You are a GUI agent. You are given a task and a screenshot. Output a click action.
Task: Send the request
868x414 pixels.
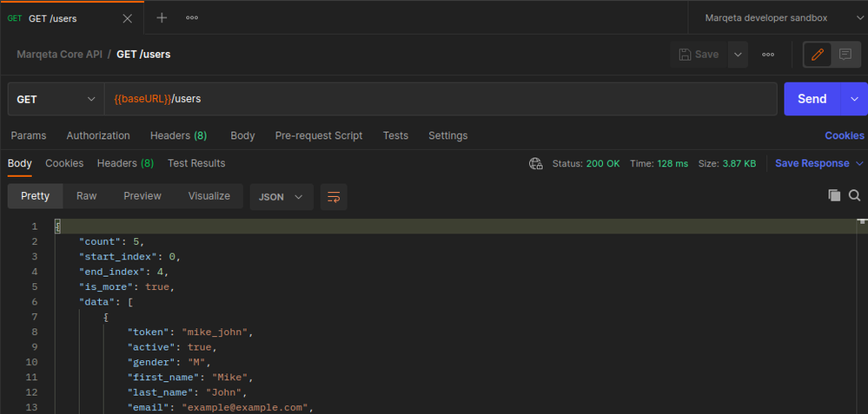coord(812,99)
